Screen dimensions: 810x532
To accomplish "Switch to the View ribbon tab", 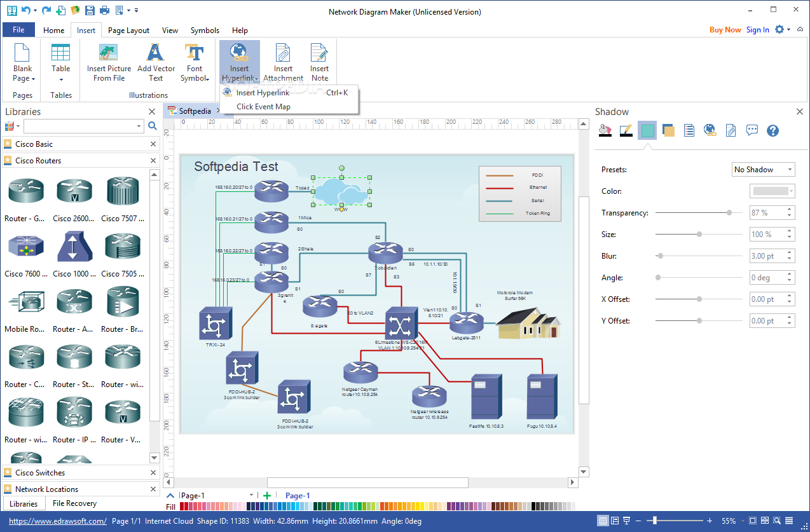I will 170,30.
